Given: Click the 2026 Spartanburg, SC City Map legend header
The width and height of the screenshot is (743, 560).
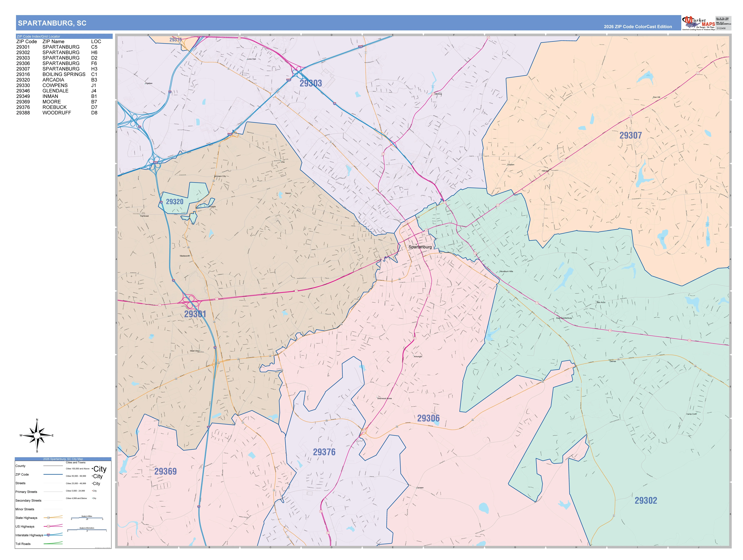Looking at the screenshot, I should (63, 459).
